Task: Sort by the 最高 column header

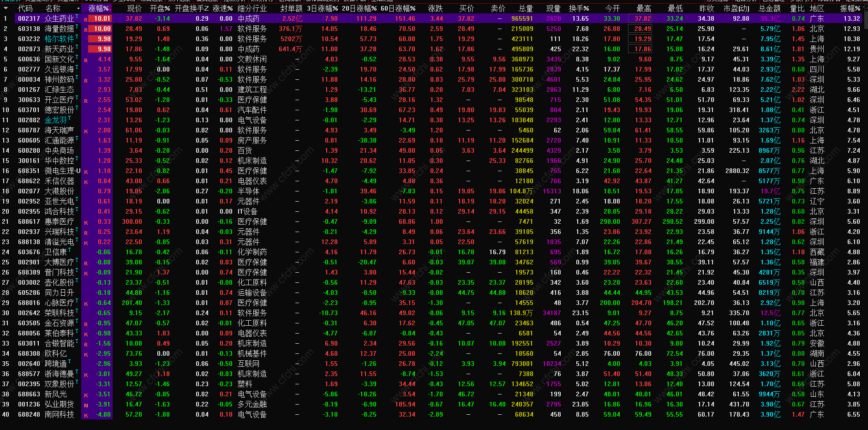Action: [x=644, y=8]
